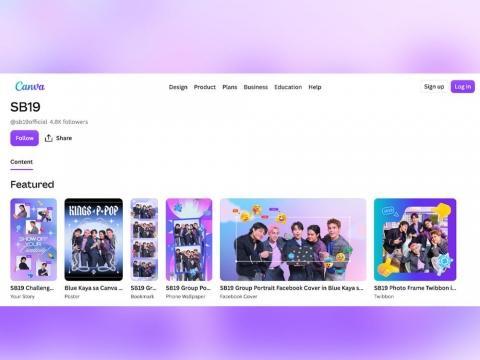Click the Blue Kaya sa Canva title link
This screenshot has width=480, height=360.
(x=93, y=288)
